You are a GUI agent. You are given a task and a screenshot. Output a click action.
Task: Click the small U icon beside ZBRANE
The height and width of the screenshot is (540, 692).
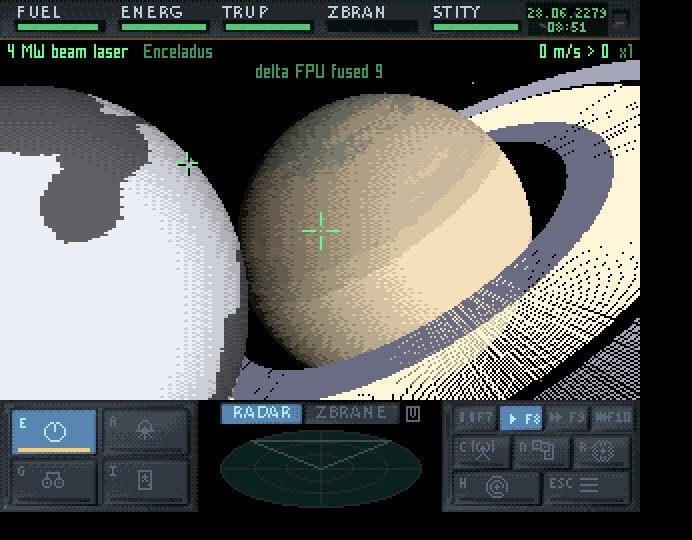[x=413, y=414]
